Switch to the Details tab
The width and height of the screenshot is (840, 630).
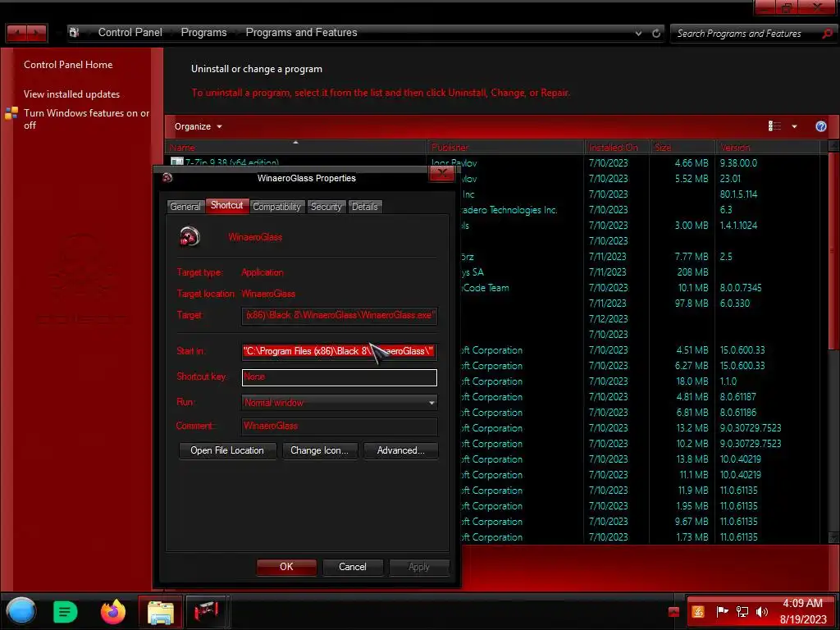(365, 207)
